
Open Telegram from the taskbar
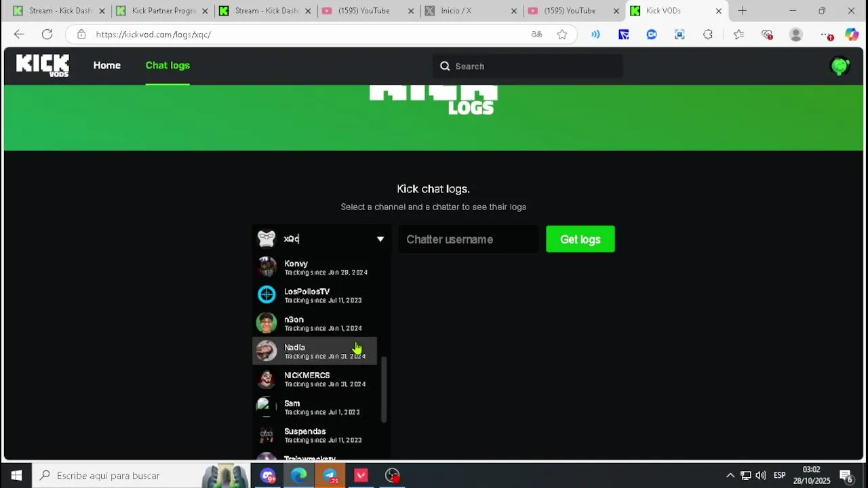click(x=330, y=476)
